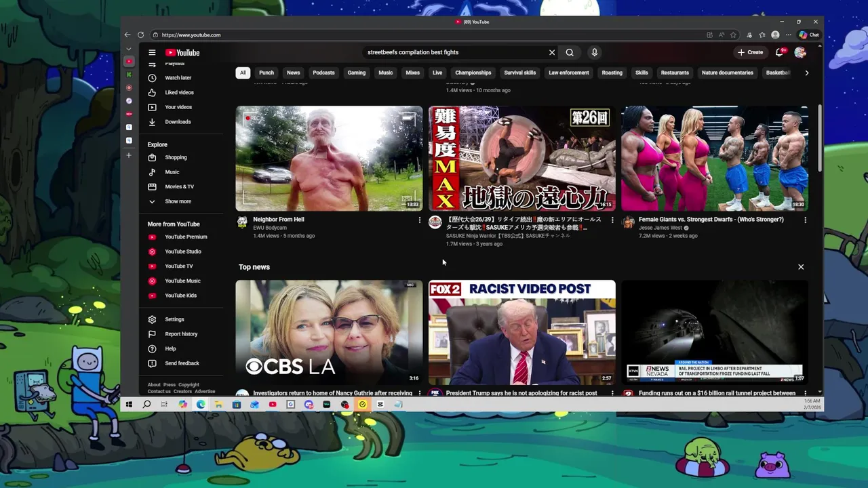Select the News filter chip

(x=293, y=73)
